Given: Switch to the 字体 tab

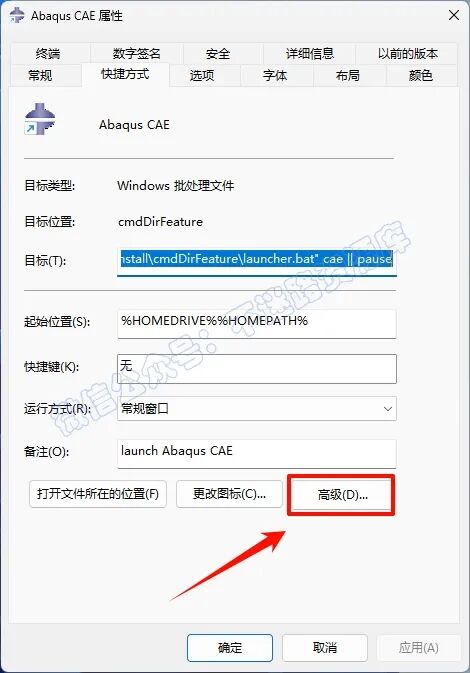Looking at the screenshot, I should (x=275, y=76).
